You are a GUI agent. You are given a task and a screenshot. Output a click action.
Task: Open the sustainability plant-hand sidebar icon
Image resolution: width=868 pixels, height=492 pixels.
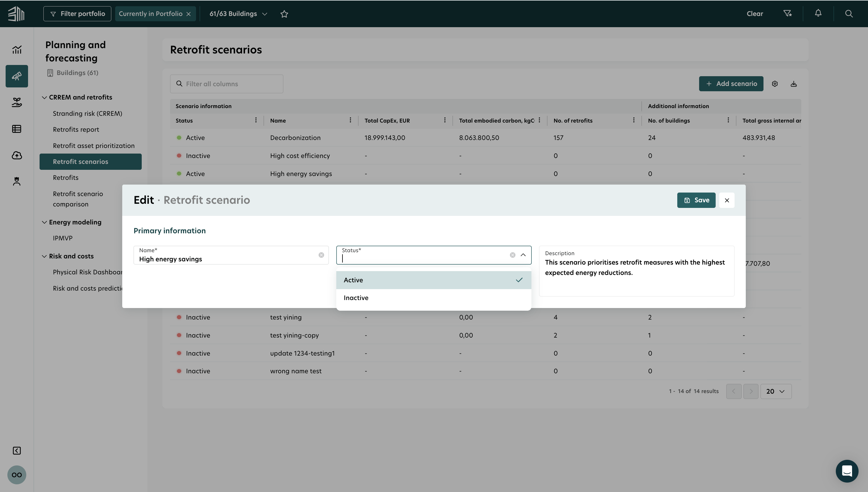click(17, 102)
